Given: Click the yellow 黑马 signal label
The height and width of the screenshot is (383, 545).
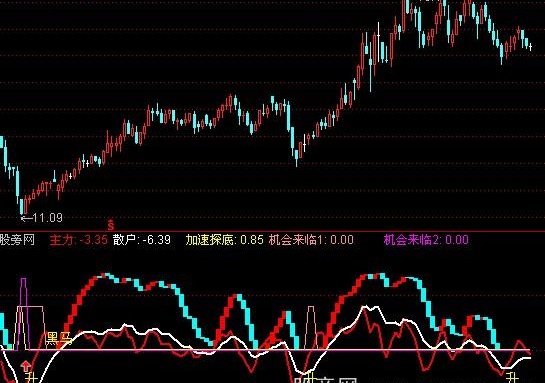Looking at the screenshot, I should coord(59,339).
